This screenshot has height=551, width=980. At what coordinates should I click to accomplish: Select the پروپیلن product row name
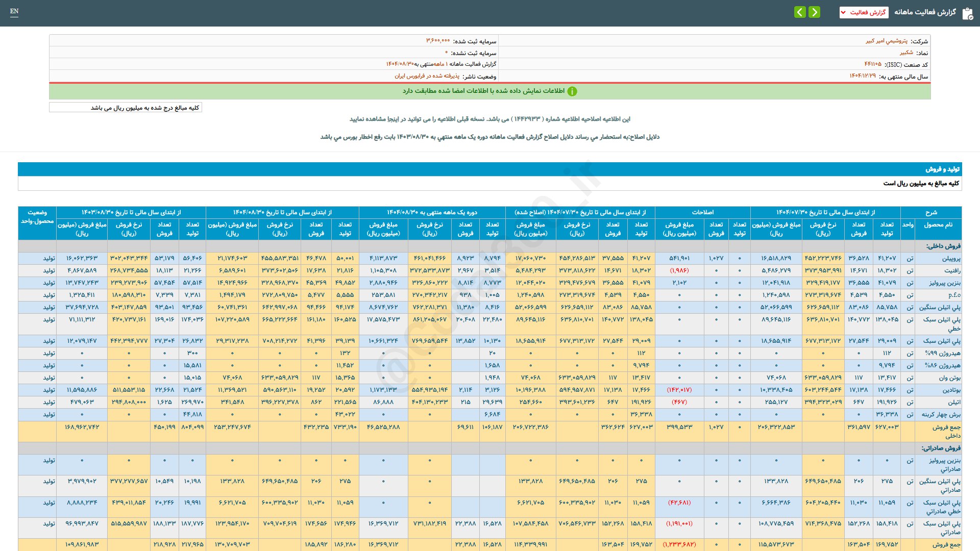coord(951,259)
